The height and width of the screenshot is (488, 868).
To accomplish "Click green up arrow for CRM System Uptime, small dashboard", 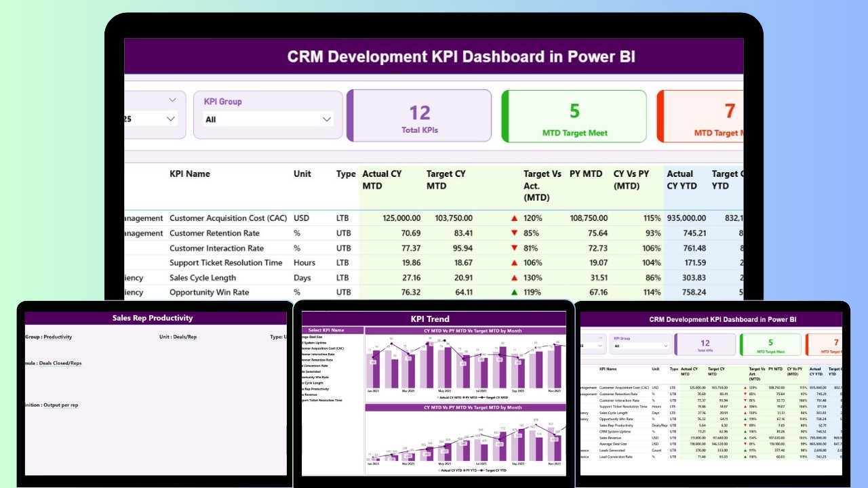I will click(745, 432).
